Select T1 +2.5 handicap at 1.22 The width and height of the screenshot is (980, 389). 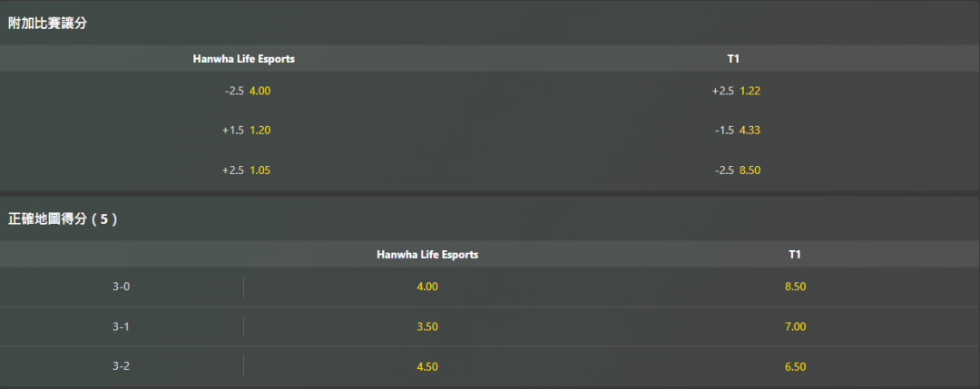(735, 91)
